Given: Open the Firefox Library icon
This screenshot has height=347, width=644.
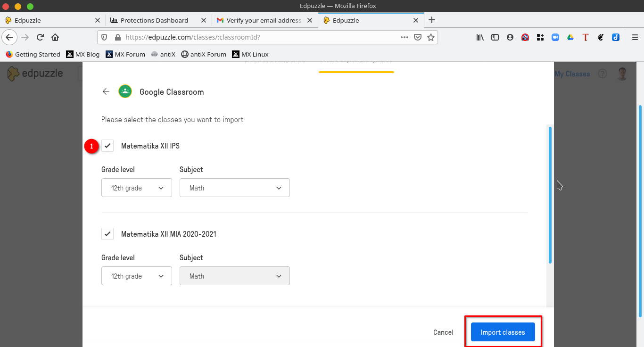Looking at the screenshot, I should (x=480, y=37).
